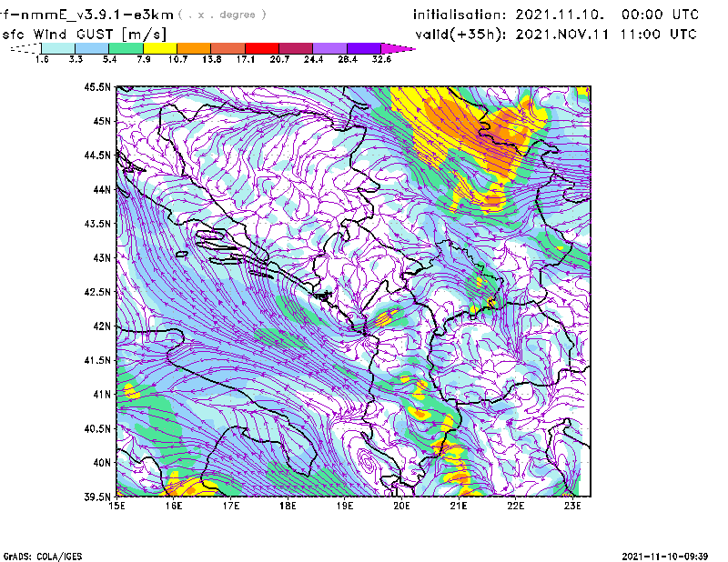Click the 42.5N latitude label
728x562 pixels.
(x=97, y=292)
